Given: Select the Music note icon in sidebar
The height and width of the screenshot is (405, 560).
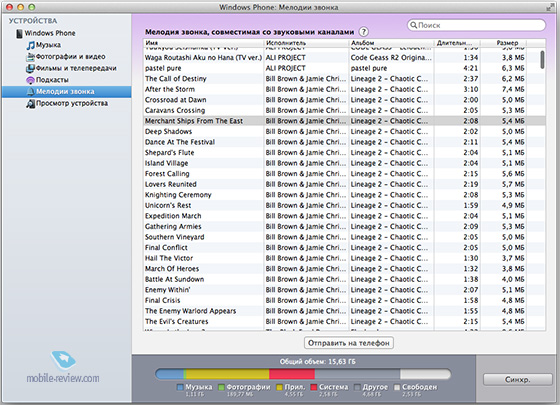Looking at the screenshot, I should [31, 45].
